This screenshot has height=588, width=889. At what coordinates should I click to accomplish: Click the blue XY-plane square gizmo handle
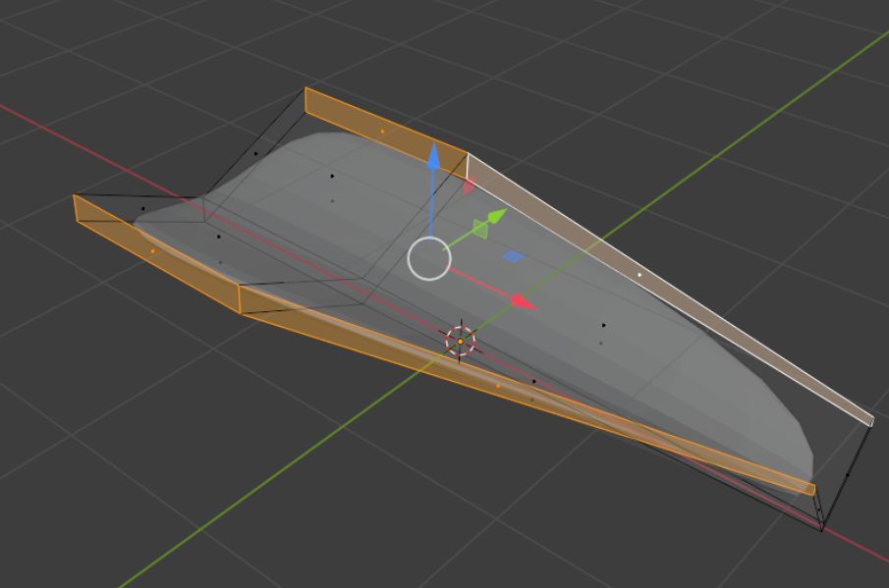[513, 257]
